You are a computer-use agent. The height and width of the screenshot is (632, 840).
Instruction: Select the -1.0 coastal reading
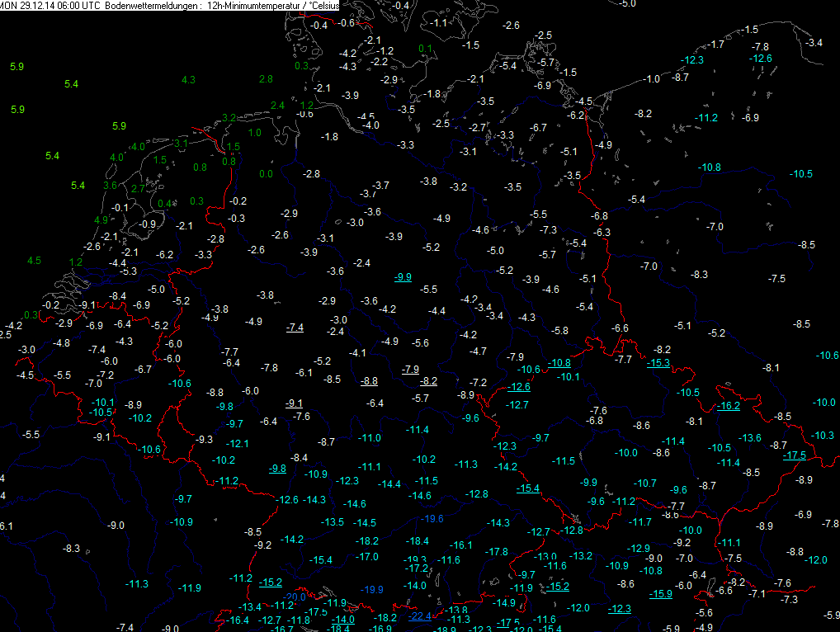point(652,79)
